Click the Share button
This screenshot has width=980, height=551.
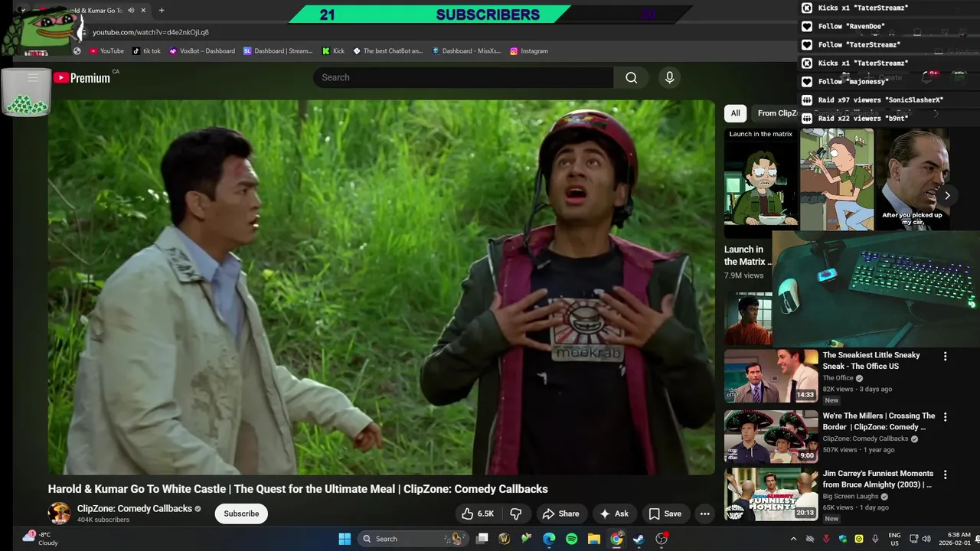(x=559, y=514)
